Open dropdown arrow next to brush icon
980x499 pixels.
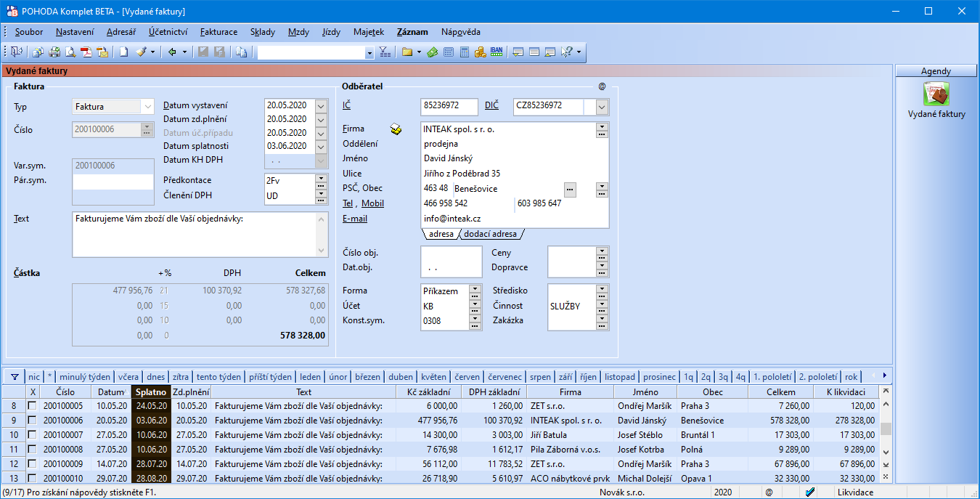(x=153, y=52)
